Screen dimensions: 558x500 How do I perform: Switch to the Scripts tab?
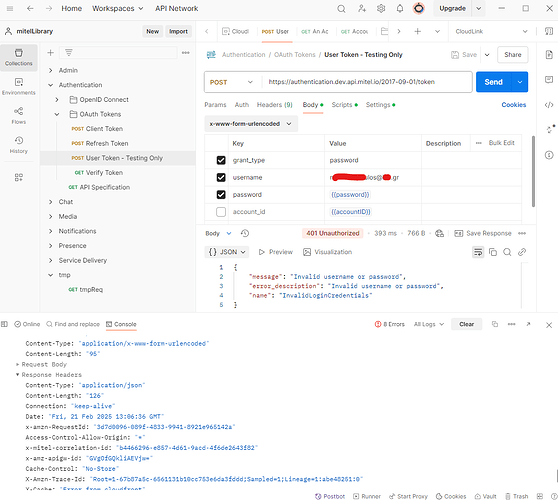tap(344, 105)
